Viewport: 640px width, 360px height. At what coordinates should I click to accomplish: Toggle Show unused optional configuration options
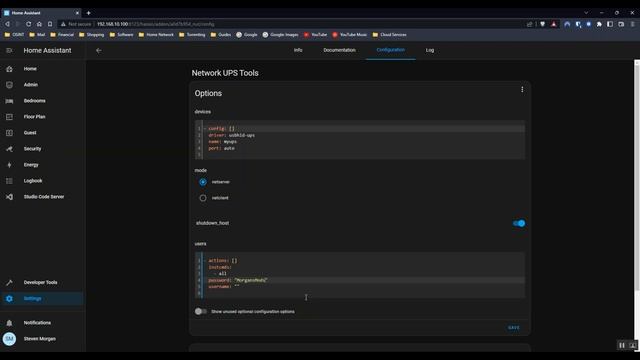[200, 311]
